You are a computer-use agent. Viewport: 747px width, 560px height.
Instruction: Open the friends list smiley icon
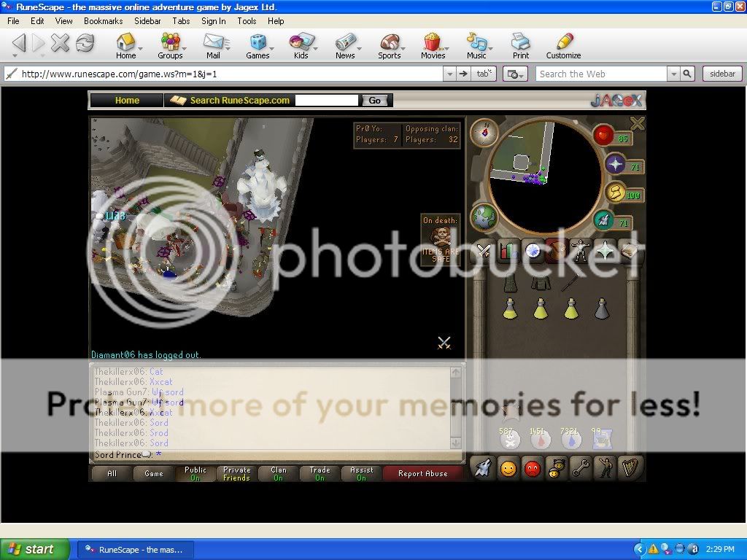508,468
